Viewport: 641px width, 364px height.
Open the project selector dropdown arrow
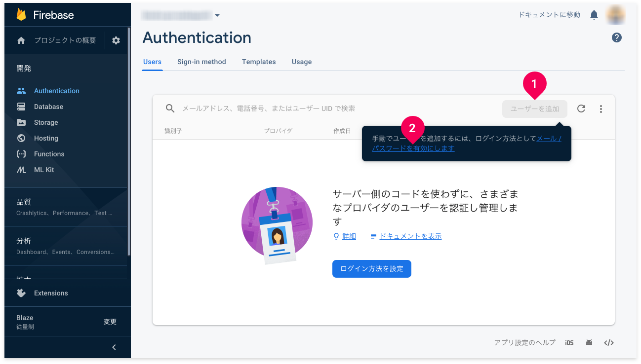(217, 15)
